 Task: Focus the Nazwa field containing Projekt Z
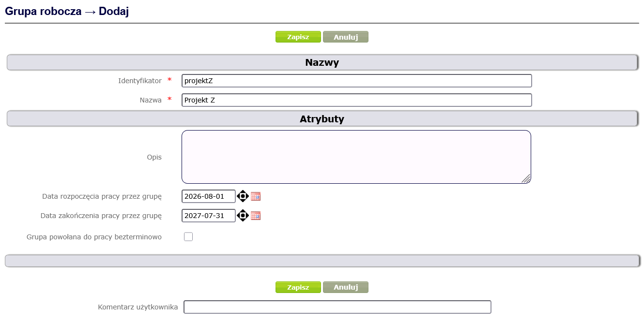pos(357,100)
